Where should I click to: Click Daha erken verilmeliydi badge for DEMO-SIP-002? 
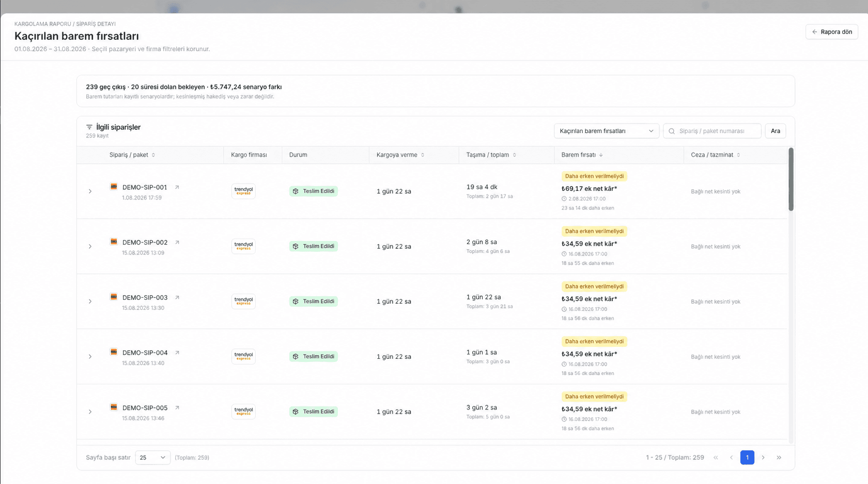(594, 231)
